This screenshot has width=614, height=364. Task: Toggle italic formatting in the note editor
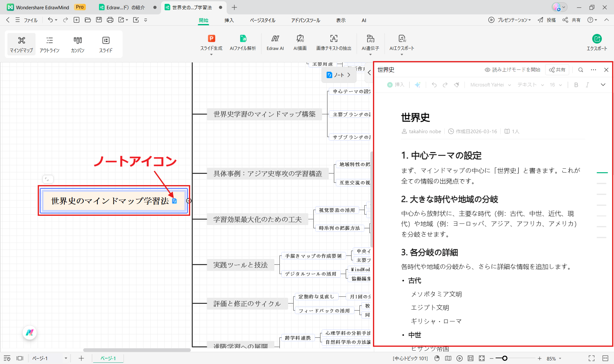[x=587, y=85]
